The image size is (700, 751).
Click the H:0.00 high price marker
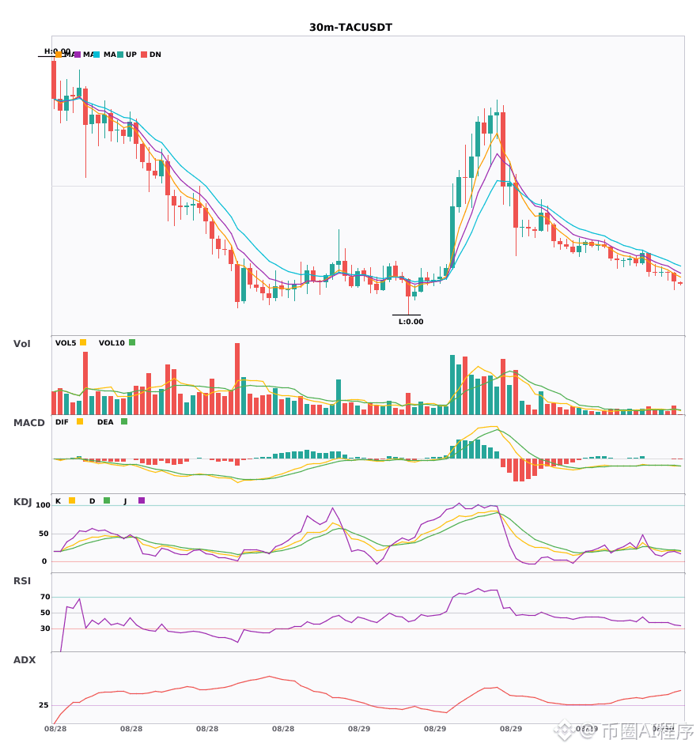pyautogui.click(x=58, y=51)
